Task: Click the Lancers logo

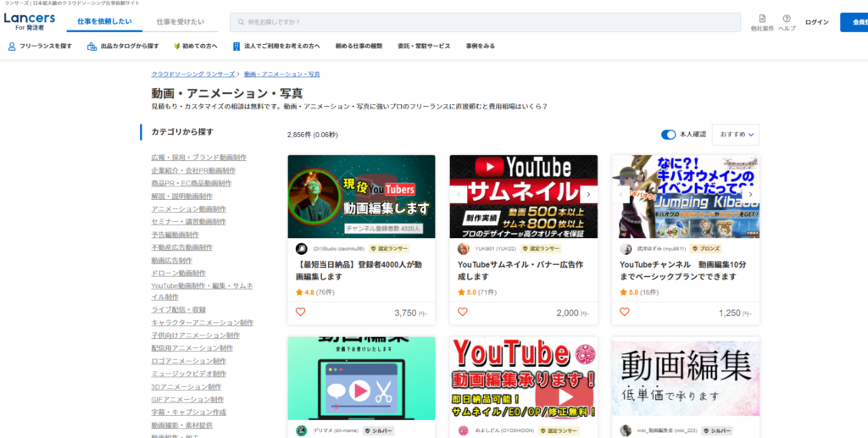Action: pos(30,21)
